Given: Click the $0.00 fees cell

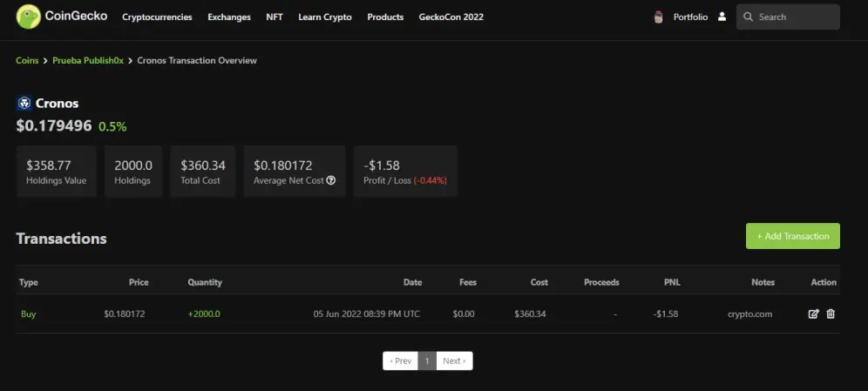Looking at the screenshot, I should point(464,314).
